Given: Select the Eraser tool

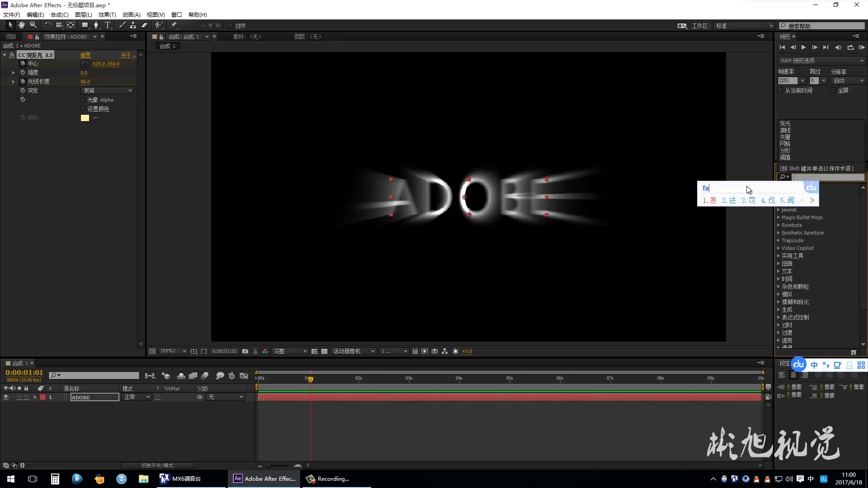Looking at the screenshot, I should pyautogui.click(x=145, y=25).
